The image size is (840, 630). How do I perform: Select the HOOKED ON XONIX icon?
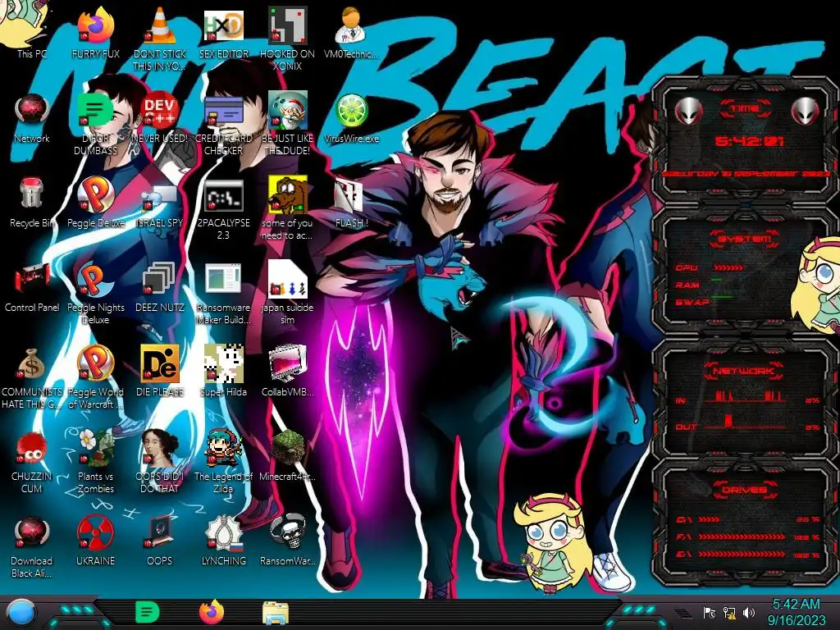[x=287, y=38]
